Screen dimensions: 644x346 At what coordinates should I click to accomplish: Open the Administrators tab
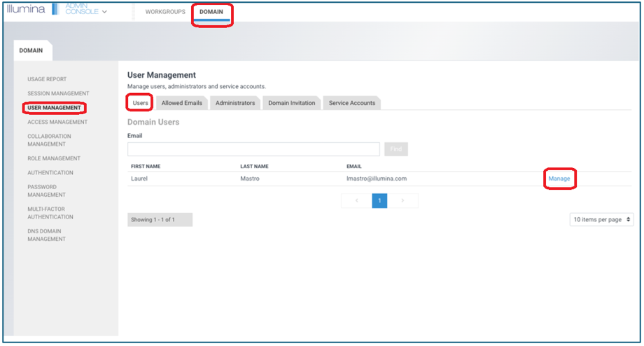(x=235, y=103)
